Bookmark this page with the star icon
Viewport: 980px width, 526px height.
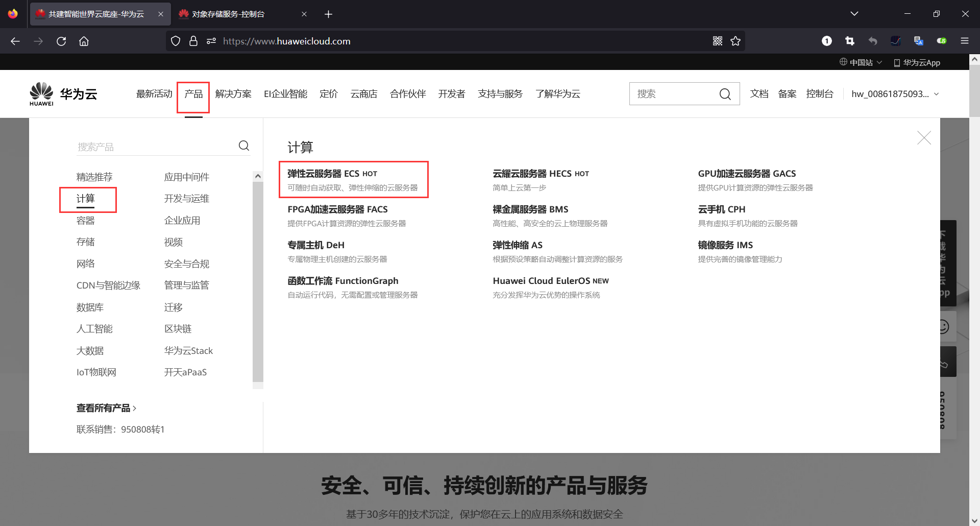[736, 41]
